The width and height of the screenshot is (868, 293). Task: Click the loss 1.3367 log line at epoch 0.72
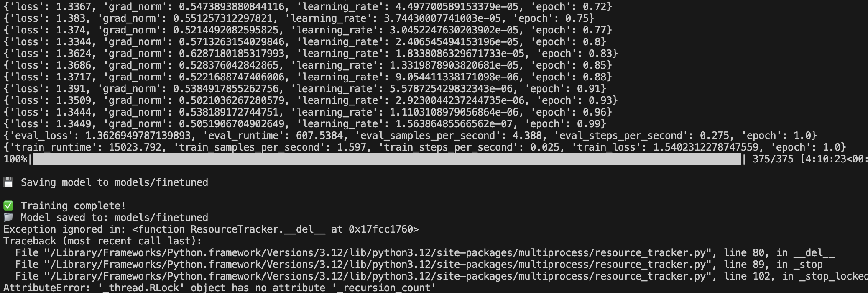(308, 7)
